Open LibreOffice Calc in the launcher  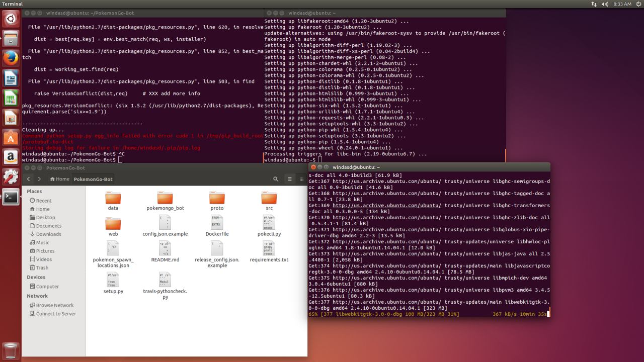click(11, 97)
